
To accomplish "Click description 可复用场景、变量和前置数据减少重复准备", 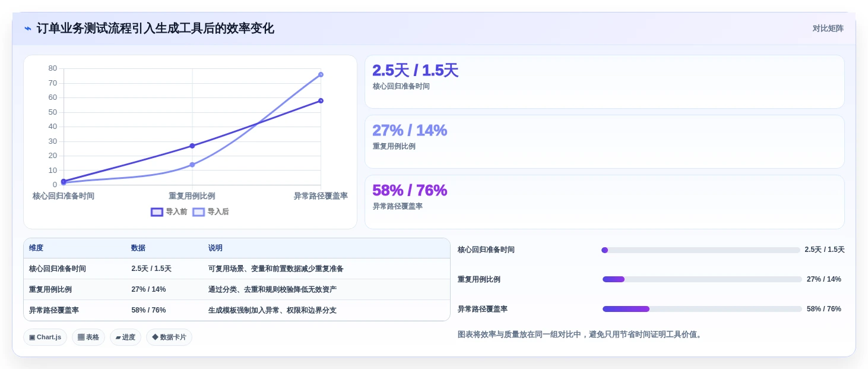I will (276, 269).
